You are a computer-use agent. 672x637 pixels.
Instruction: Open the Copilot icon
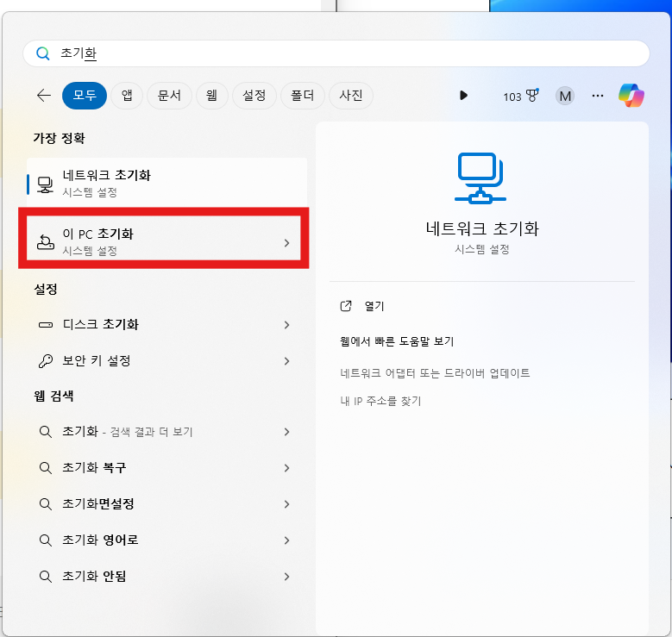tap(631, 95)
